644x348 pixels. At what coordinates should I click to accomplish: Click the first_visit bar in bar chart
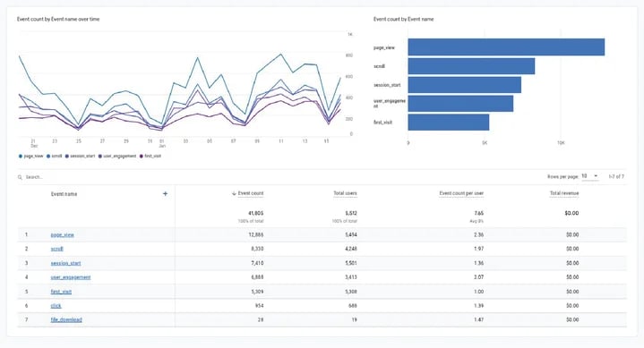point(449,123)
